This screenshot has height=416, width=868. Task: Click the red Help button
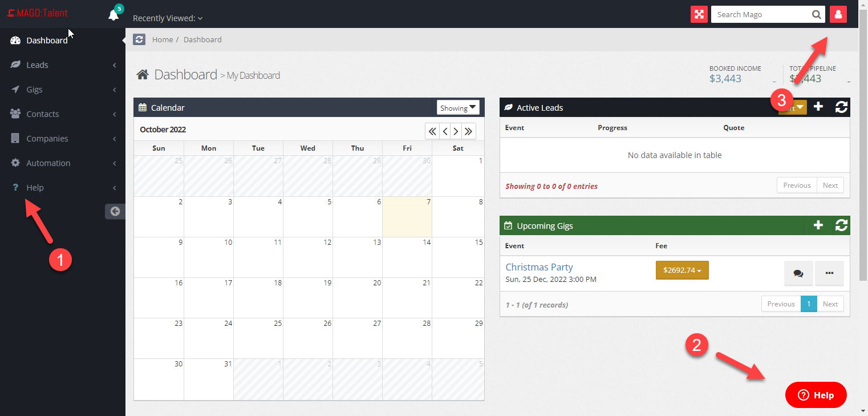click(x=816, y=395)
